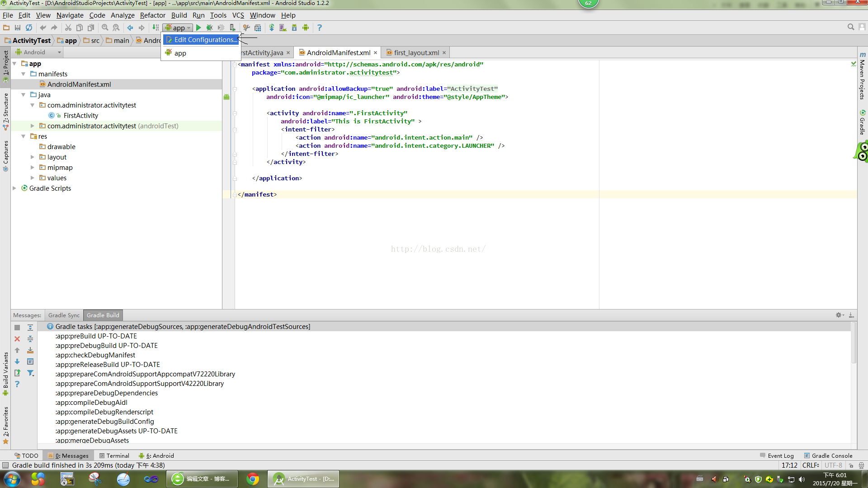Click the Paste clipboard icon

pyautogui.click(x=91, y=28)
